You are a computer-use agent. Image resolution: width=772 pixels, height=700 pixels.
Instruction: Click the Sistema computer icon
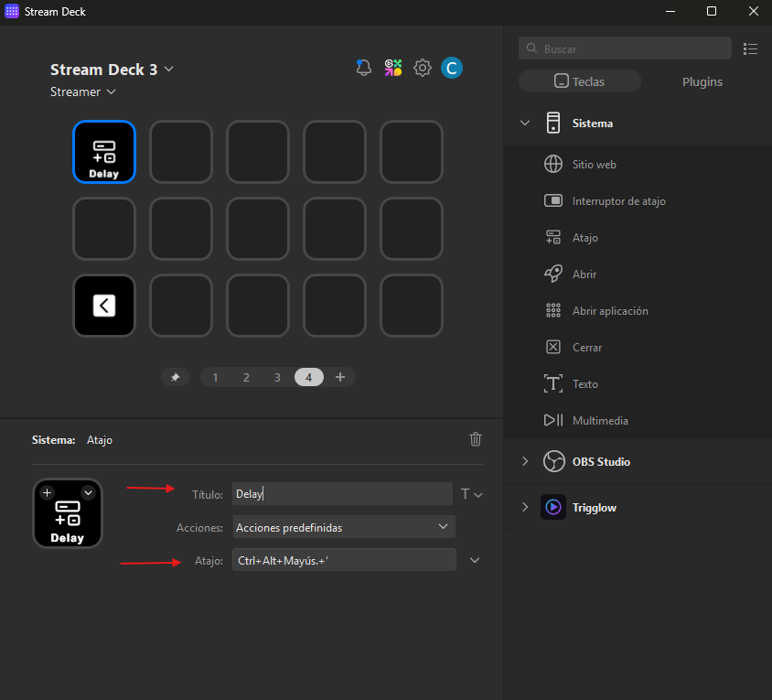click(553, 123)
